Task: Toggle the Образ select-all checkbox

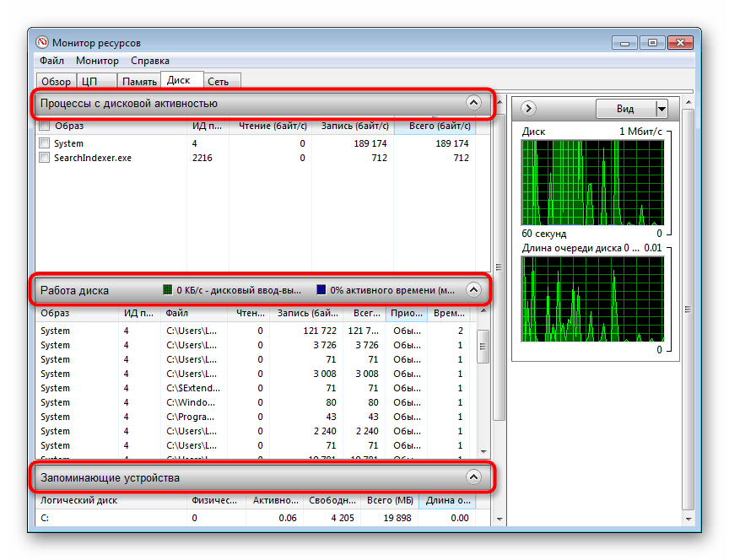Action: (43, 126)
